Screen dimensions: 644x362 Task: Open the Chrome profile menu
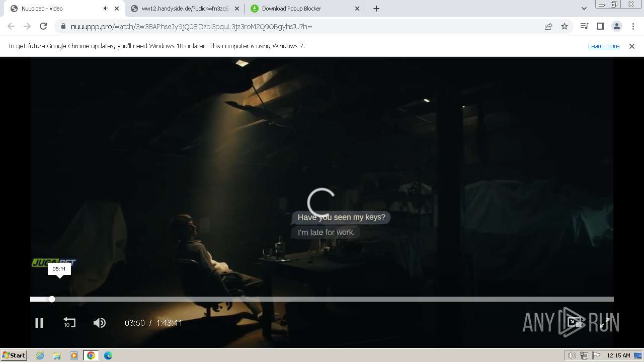[x=616, y=26]
